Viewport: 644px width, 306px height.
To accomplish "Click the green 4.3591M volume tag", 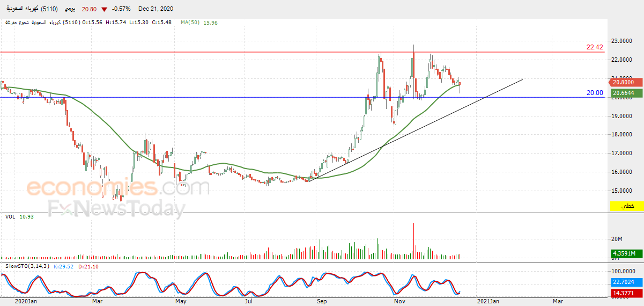I will 626,253.
